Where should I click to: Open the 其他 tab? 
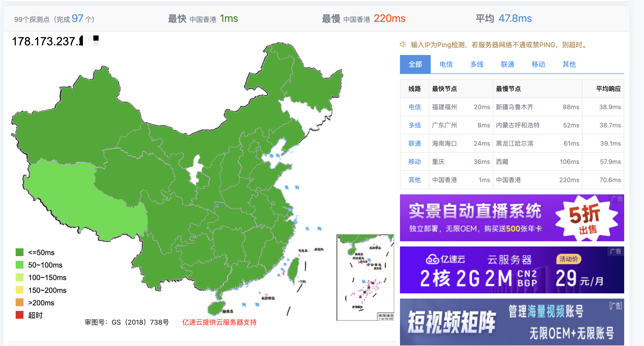click(x=569, y=64)
